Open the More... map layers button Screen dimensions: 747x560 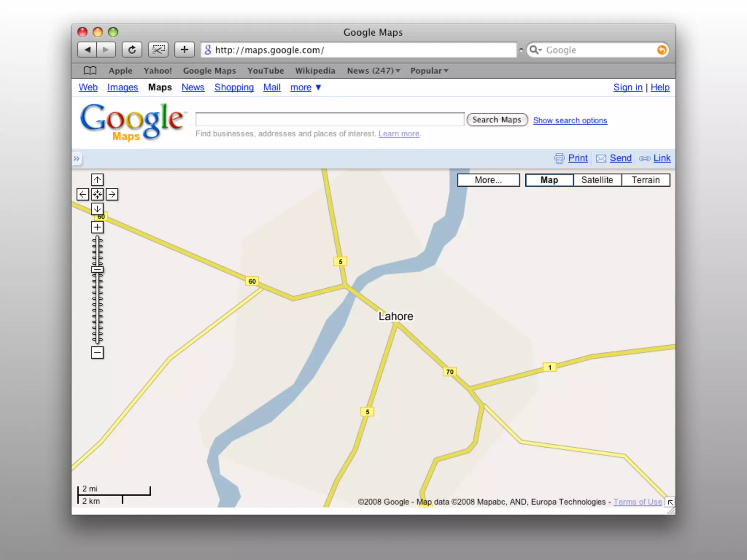pos(488,180)
